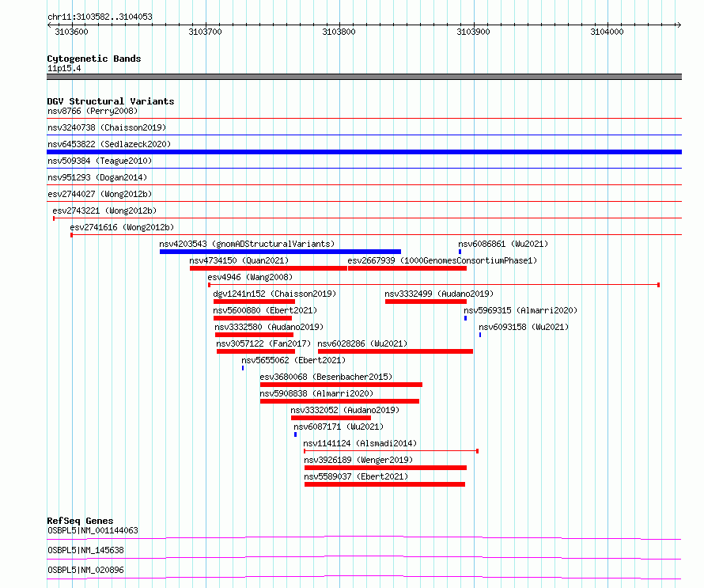Click the nsv8766 (Perry2008) variant label
The image size is (704, 588).
pyautogui.click(x=93, y=111)
